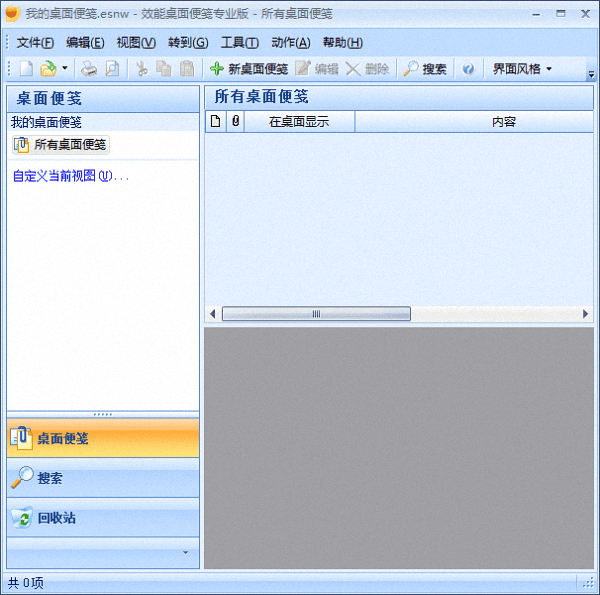
Task: Select 所有桌面便笺 in the sidebar
Action: [60, 145]
